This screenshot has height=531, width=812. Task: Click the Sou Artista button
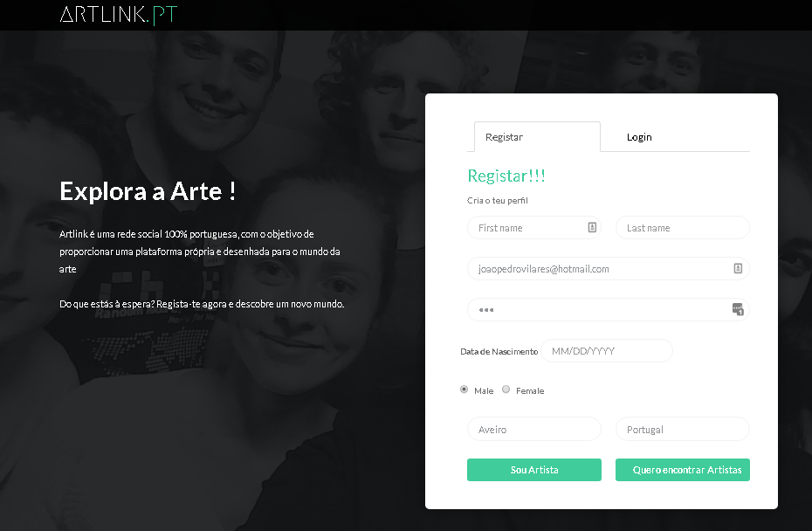[533, 470]
